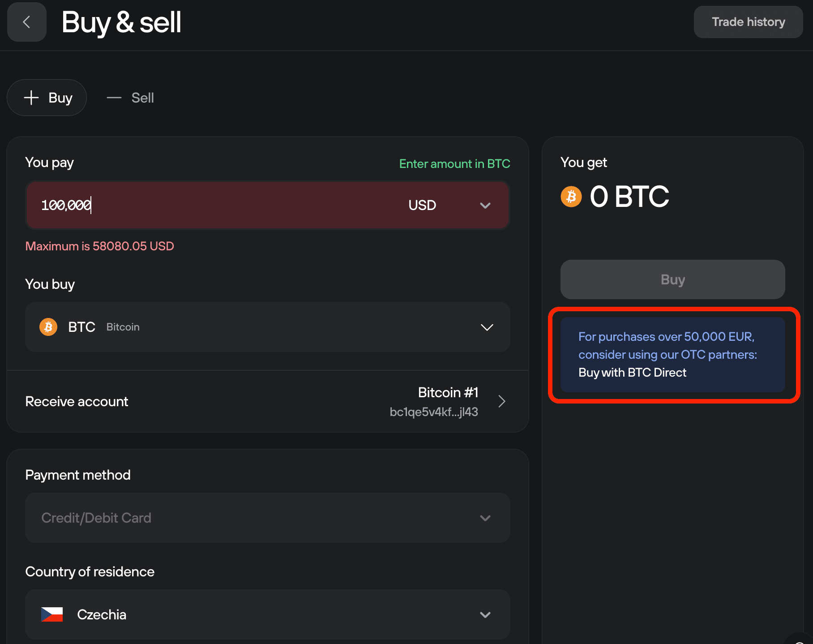The height and width of the screenshot is (644, 813).
Task: Click Enter amount in BTC link
Action: click(454, 164)
